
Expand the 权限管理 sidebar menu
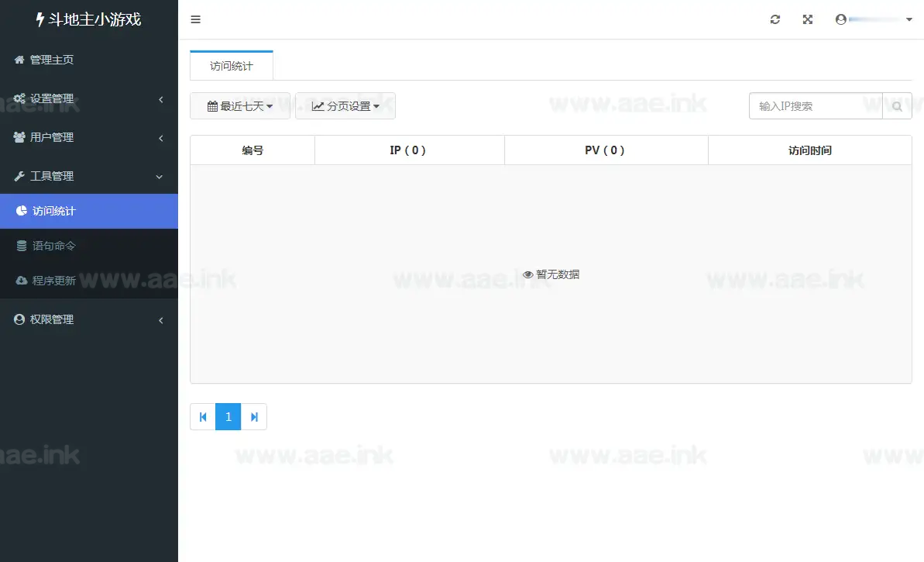(88, 319)
